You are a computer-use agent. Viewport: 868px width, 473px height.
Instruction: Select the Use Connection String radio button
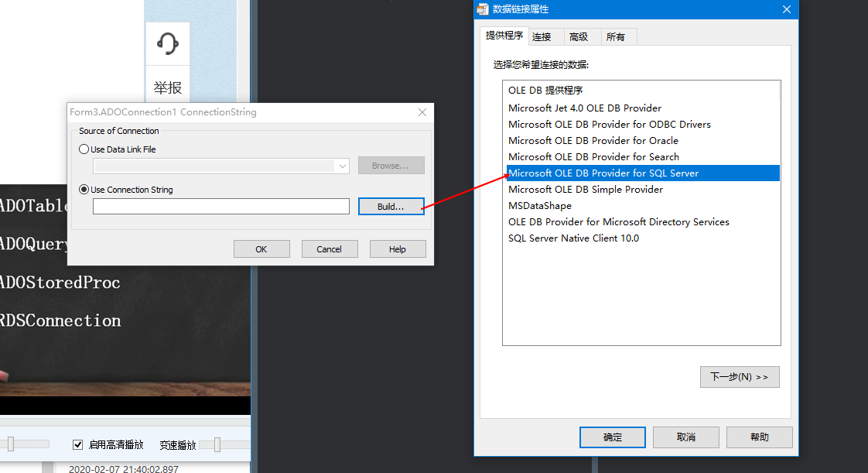click(x=84, y=189)
